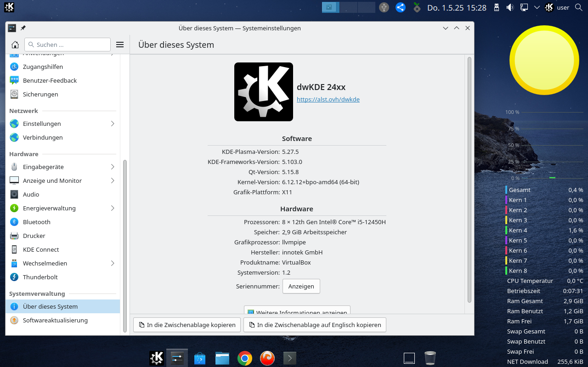Screen dimensions: 588x367
Task: Click the main content vertical scrollbar
Action: pyautogui.click(x=469, y=180)
